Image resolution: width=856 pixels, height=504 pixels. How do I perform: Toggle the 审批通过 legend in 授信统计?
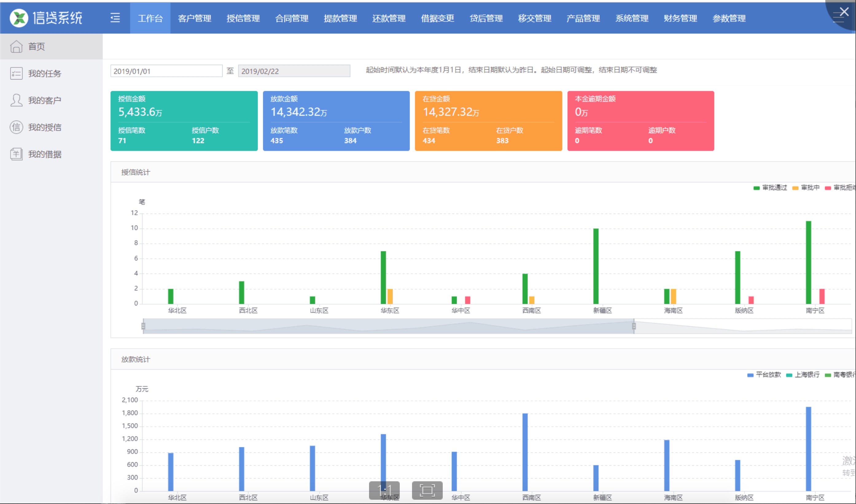[x=770, y=188]
